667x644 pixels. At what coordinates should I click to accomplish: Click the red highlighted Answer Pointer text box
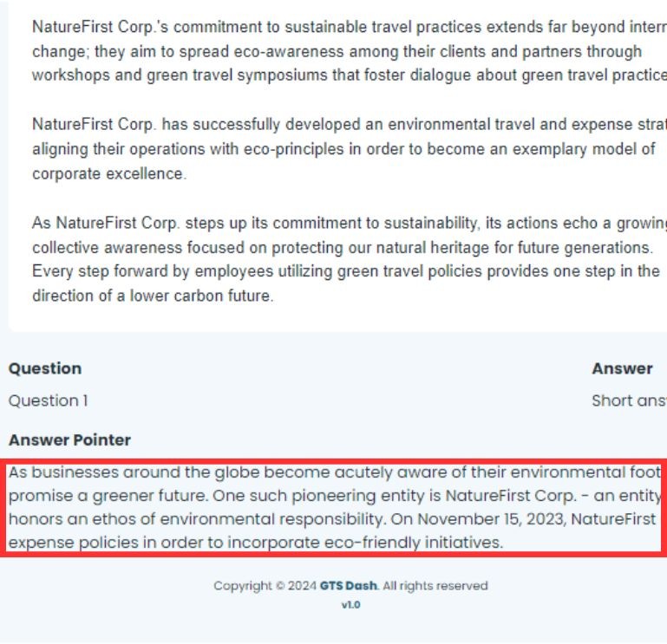(x=333, y=508)
